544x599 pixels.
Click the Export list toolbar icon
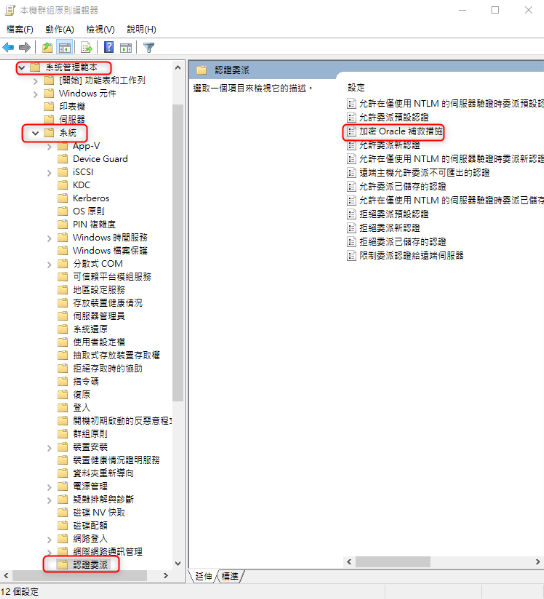point(87,47)
